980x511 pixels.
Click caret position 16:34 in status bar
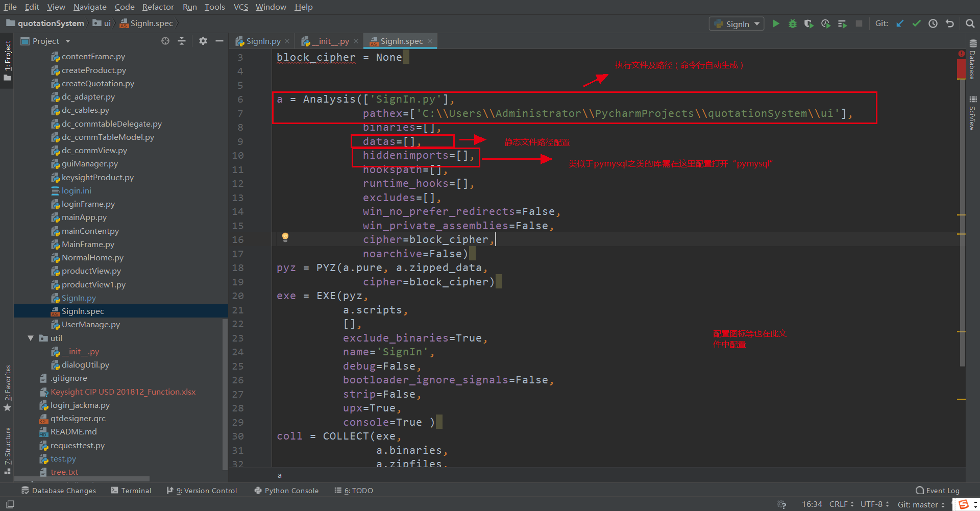(x=812, y=504)
